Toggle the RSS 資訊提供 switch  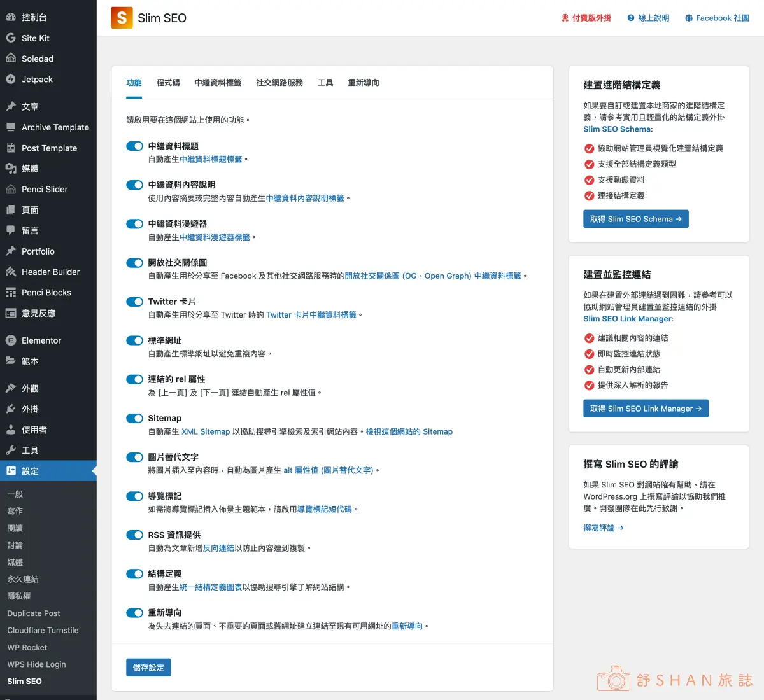134,535
